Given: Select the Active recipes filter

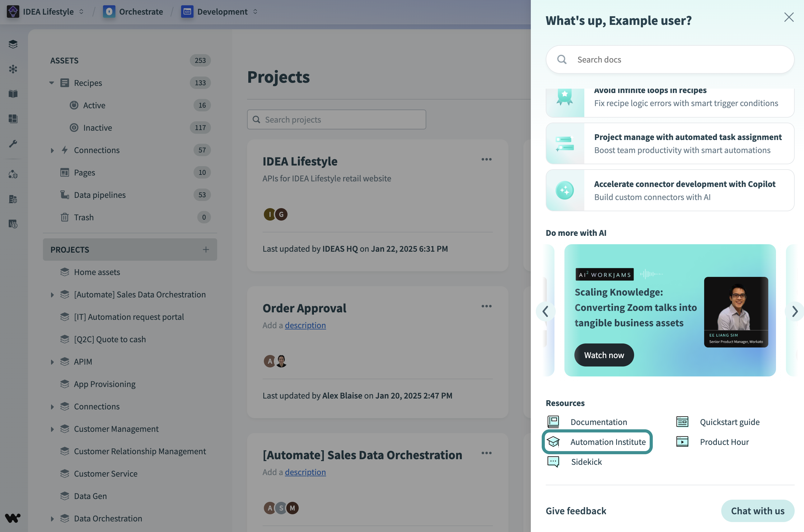Looking at the screenshot, I should [x=94, y=105].
